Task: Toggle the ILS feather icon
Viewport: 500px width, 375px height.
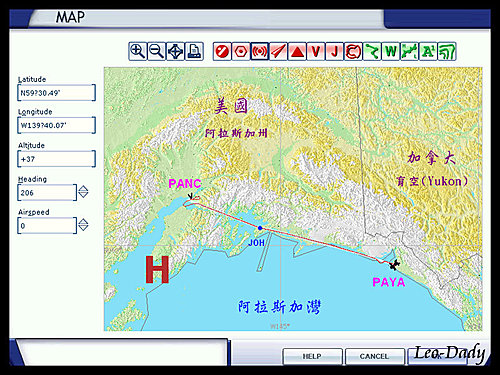Action: click(x=278, y=51)
